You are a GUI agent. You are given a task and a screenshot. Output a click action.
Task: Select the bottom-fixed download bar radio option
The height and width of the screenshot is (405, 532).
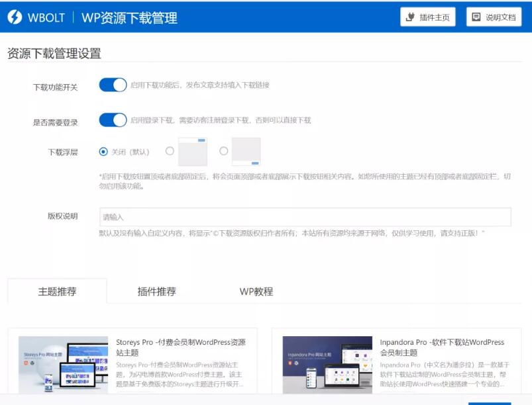[x=223, y=151]
